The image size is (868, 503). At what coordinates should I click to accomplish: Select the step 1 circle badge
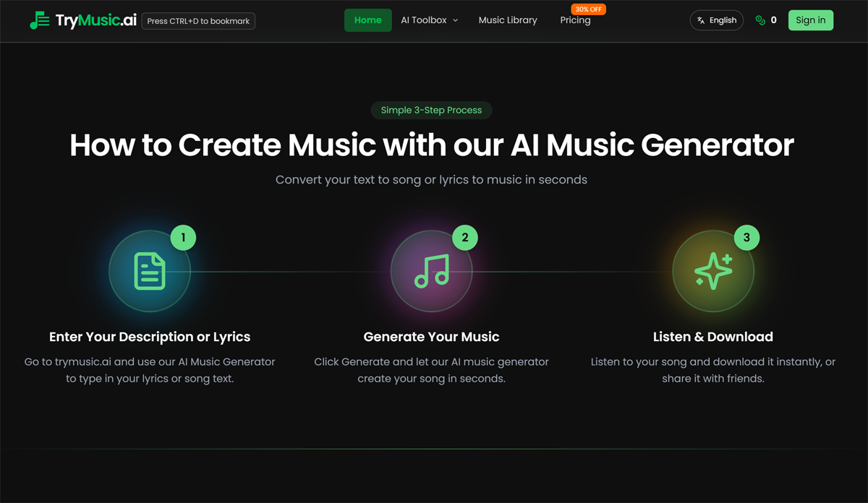[183, 237]
